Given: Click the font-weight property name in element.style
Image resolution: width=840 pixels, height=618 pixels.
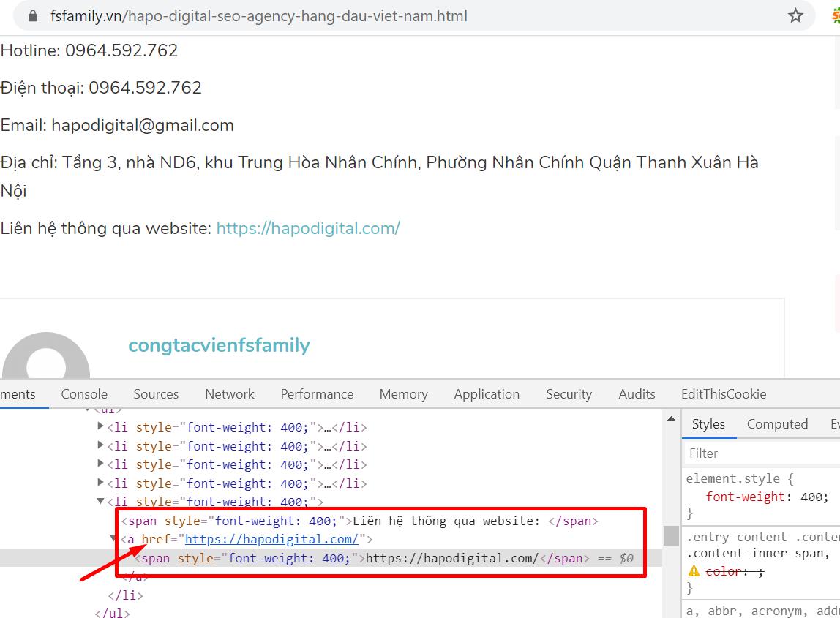Looking at the screenshot, I should coord(745,497).
